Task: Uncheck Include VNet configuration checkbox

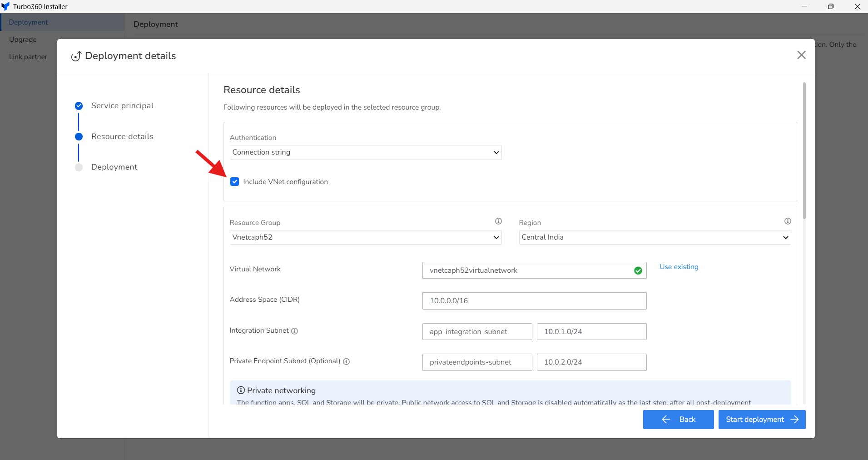Action: pos(234,182)
